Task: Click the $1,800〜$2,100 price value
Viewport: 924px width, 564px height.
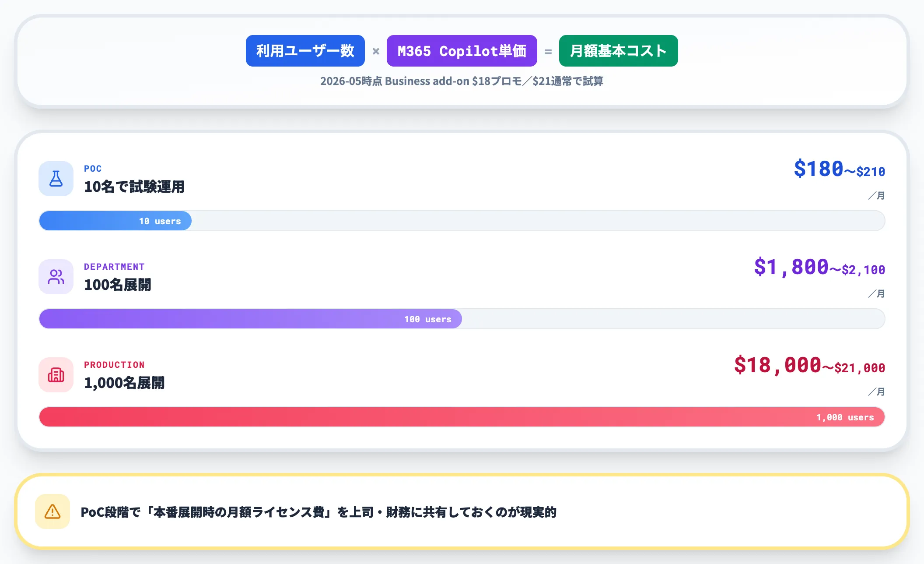Action: click(x=819, y=267)
